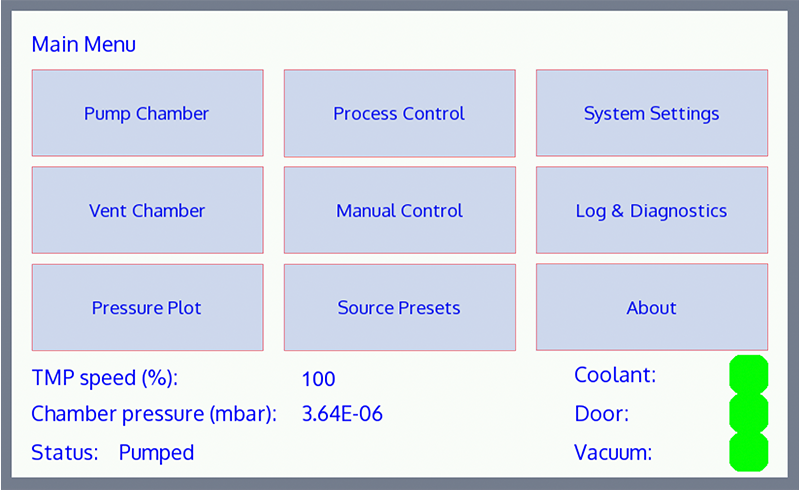
Task: Show the Pressure Plot
Action: pyautogui.click(x=147, y=307)
